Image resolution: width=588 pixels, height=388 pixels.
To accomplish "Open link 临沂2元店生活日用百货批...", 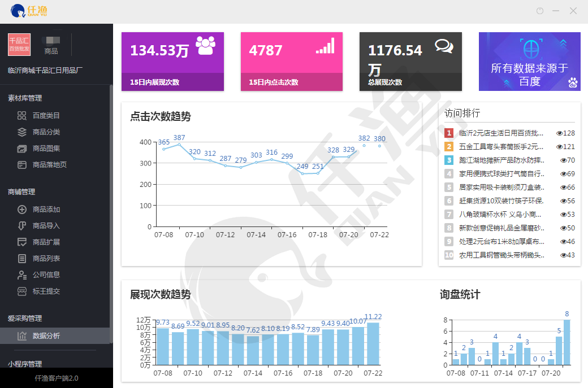I will pyautogui.click(x=501, y=133).
